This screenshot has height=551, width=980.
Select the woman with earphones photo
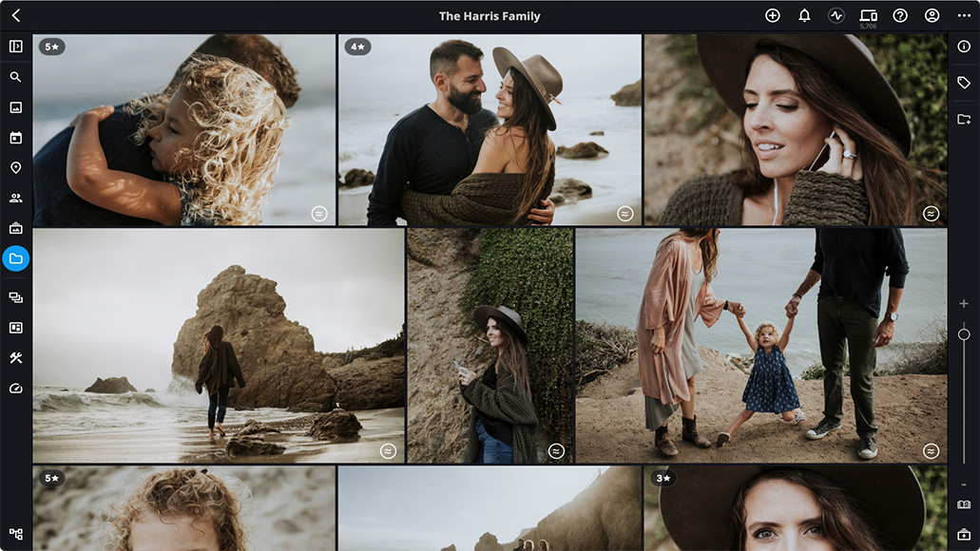796,130
